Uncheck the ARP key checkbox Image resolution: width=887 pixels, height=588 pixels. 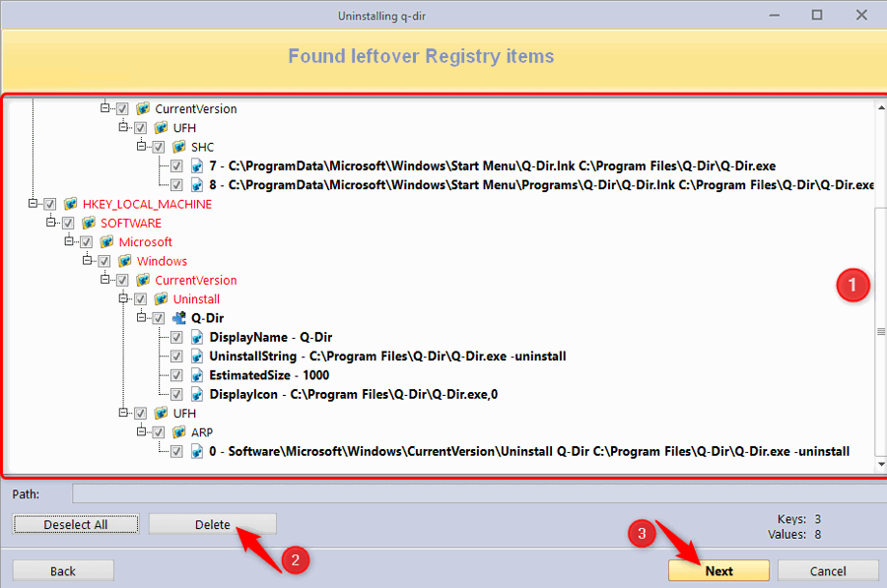pos(159,432)
